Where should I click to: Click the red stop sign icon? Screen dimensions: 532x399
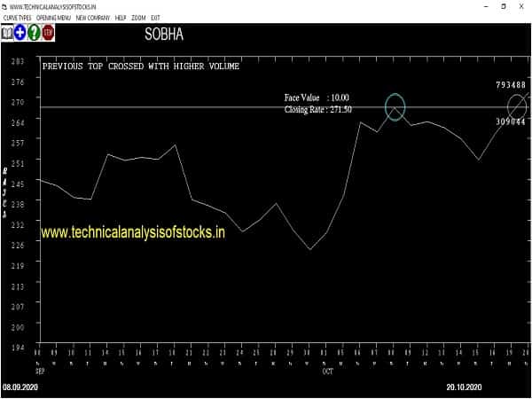(48, 33)
